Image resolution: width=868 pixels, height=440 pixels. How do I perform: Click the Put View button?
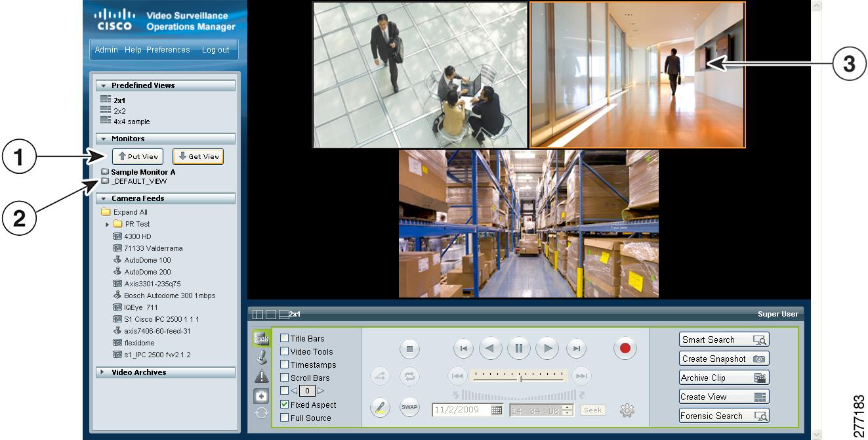(138, 156)
